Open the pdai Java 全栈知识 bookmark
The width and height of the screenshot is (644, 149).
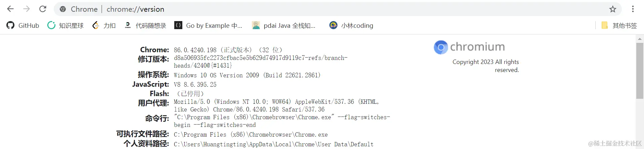click(284, 25)
